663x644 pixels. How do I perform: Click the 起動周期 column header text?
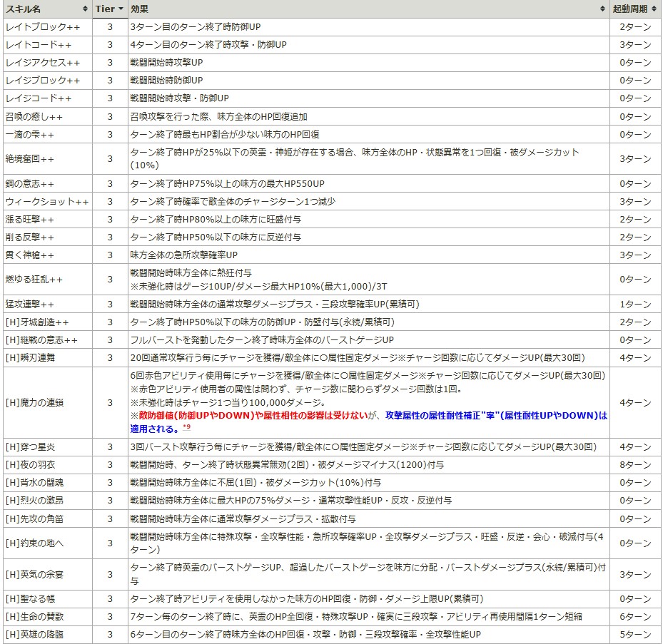coord(631,9)
